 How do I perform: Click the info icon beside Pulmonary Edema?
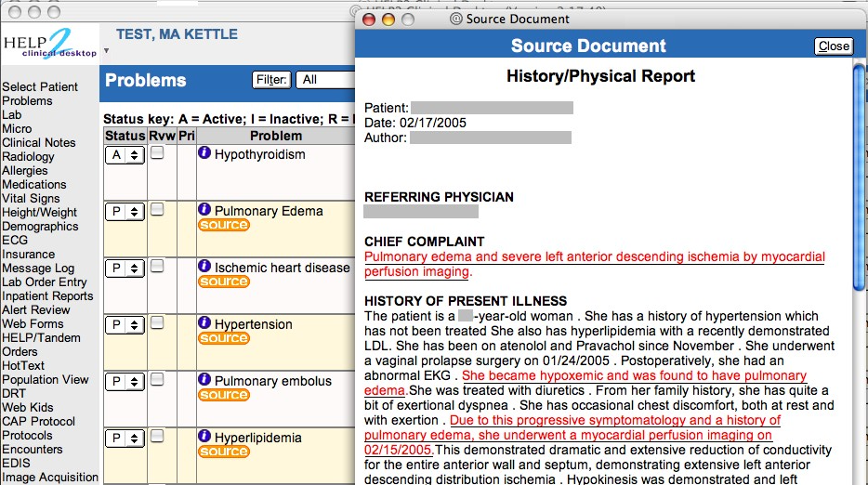click(x=204, y=209)
